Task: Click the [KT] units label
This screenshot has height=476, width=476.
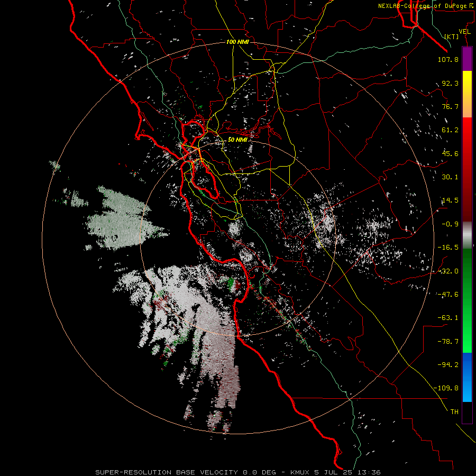Action: pyautogui.click(x=452, y=36)
